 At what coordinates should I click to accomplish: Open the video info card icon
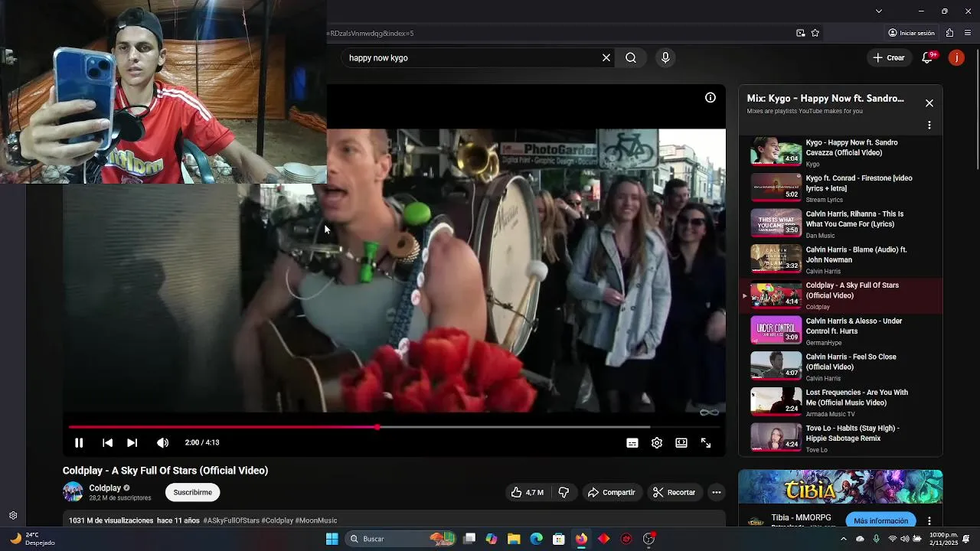710,97
